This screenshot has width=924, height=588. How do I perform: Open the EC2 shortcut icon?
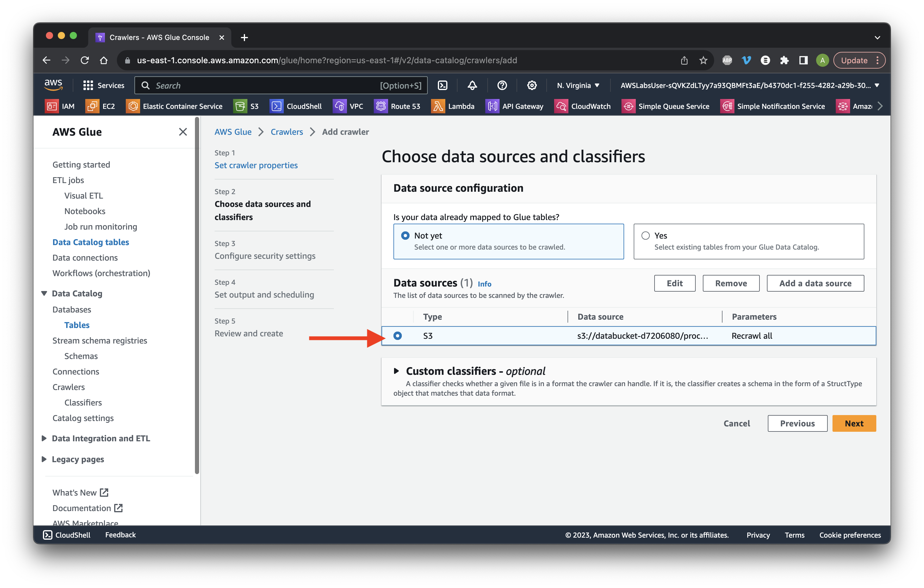click(92, 106)
